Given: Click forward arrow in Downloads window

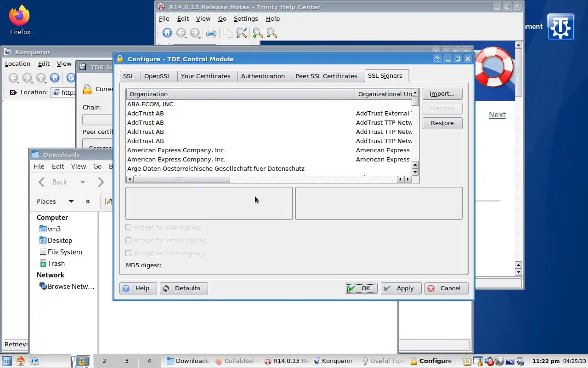Looking at the screenshot, I should 101,182.
